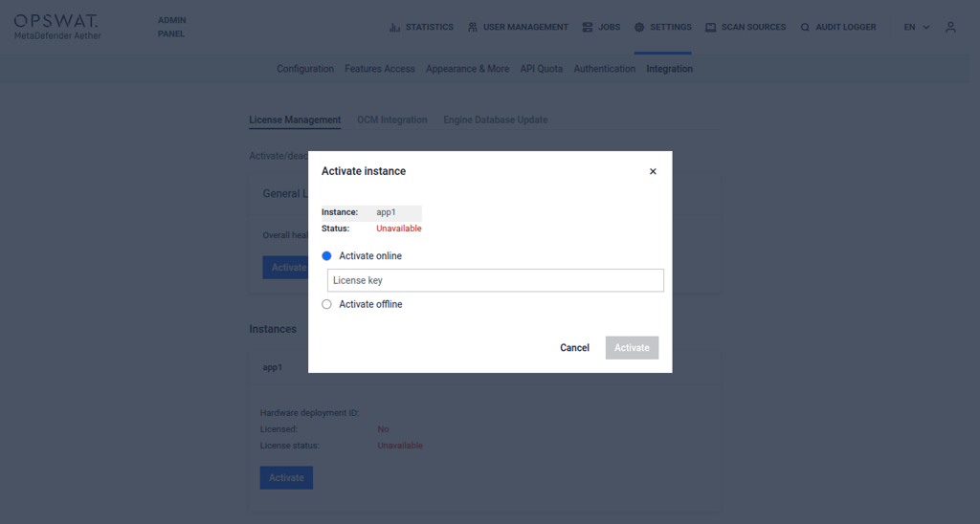Click the Statistics bar chart icon
Image resolution: width=980 pixels, height=524 pixels.
tap(395, 27)
